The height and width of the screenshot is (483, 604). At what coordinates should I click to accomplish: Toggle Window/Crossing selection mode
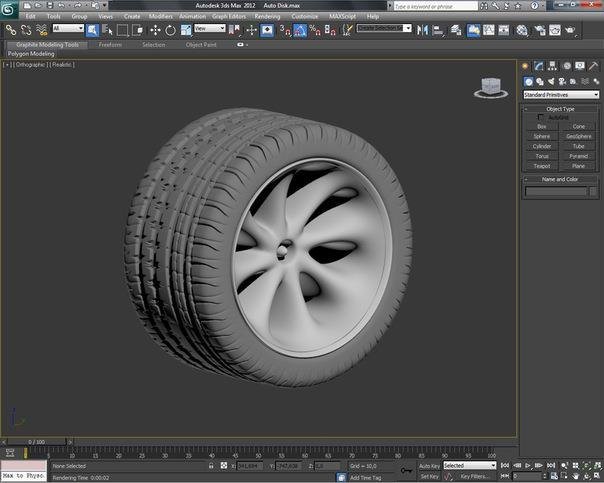pyautogui.click(x=137, y=30)
